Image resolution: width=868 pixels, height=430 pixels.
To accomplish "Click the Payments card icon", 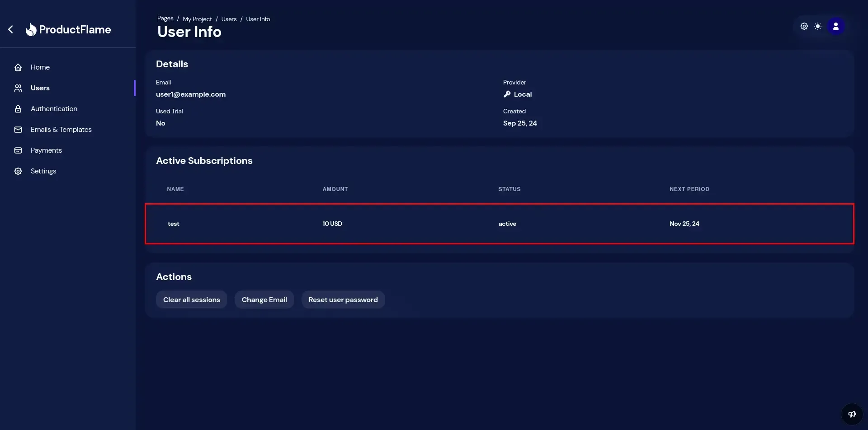I will tap(18, 150).
